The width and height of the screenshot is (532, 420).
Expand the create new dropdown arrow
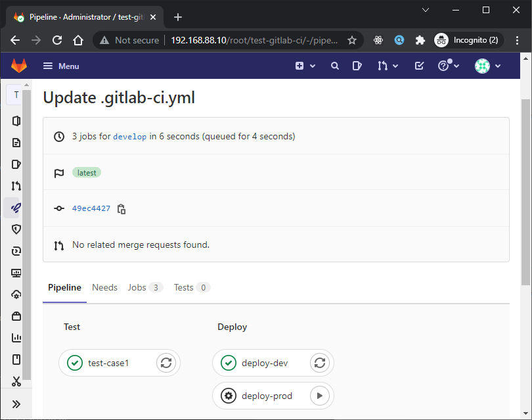pos(313,66)
